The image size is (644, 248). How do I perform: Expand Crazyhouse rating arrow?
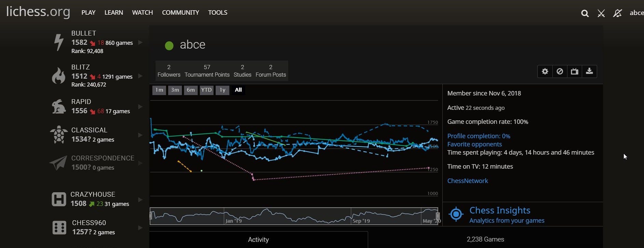point(140,199)
